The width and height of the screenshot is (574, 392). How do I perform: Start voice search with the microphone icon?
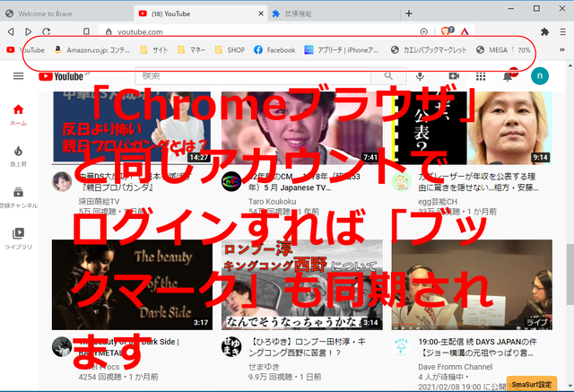[421, 76]
